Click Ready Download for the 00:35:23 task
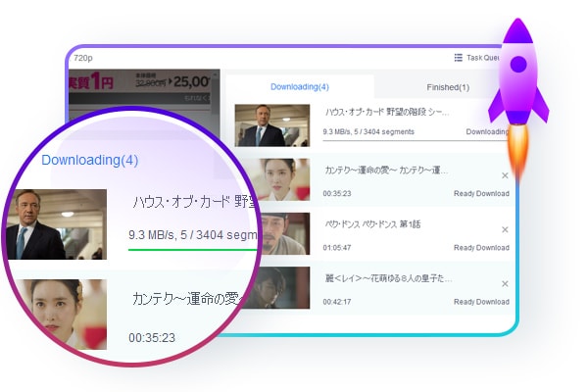The height and width of the screenshot is (392, 588). pyautogui.click(x=481, y=194)
